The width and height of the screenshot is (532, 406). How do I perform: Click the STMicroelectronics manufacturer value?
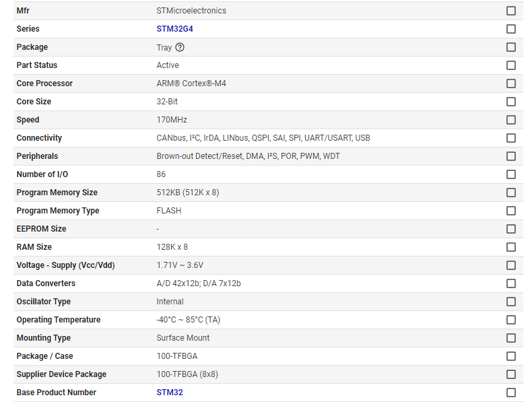pyautogui.click(x=191, y=11)
